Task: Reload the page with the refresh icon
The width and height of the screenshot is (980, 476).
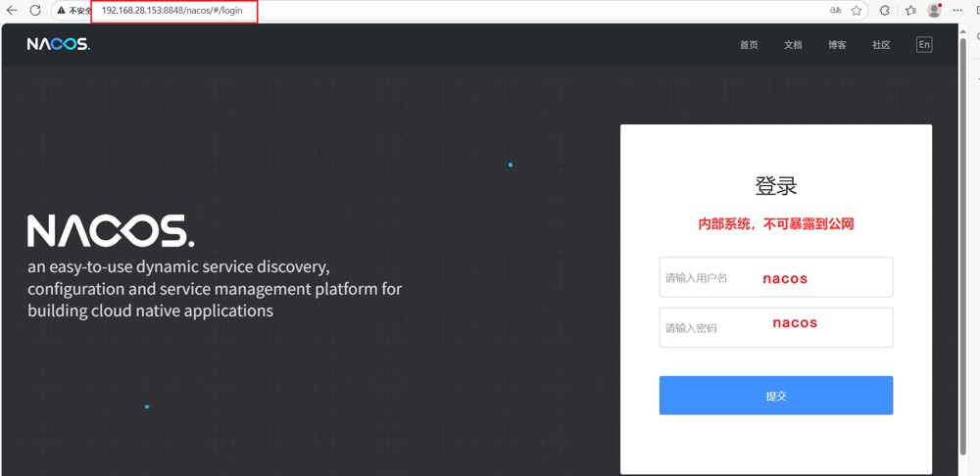Action: tap(35, 10)
